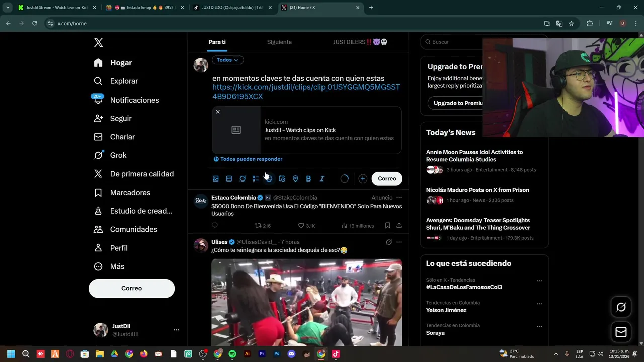Open more options on the Ulises post
The height and width of the screenshot is (362, 644).
pos(399,242)
